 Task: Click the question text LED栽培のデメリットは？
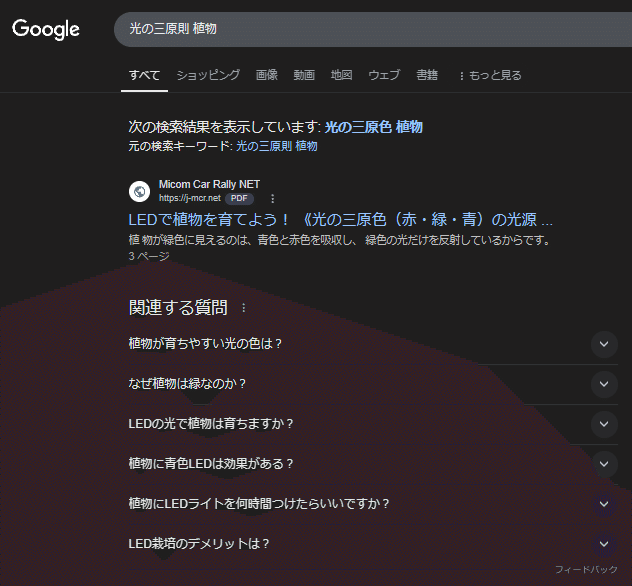click(199, 543)
